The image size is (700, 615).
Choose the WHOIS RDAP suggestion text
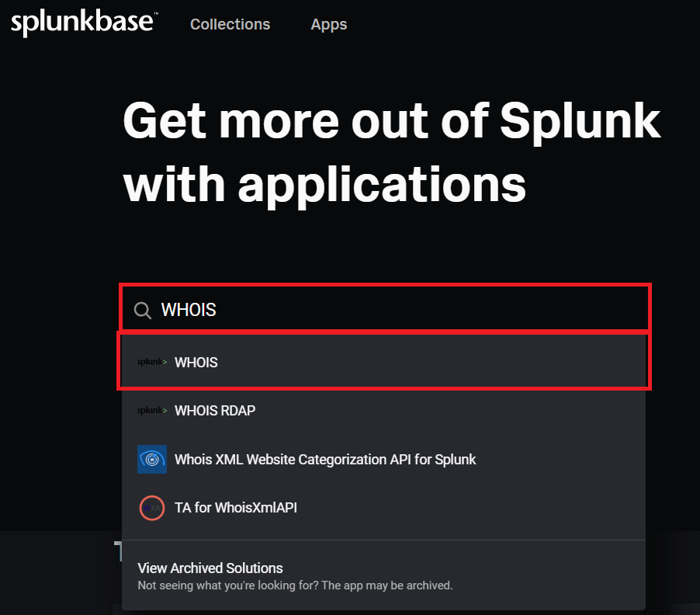click(215, 410)
